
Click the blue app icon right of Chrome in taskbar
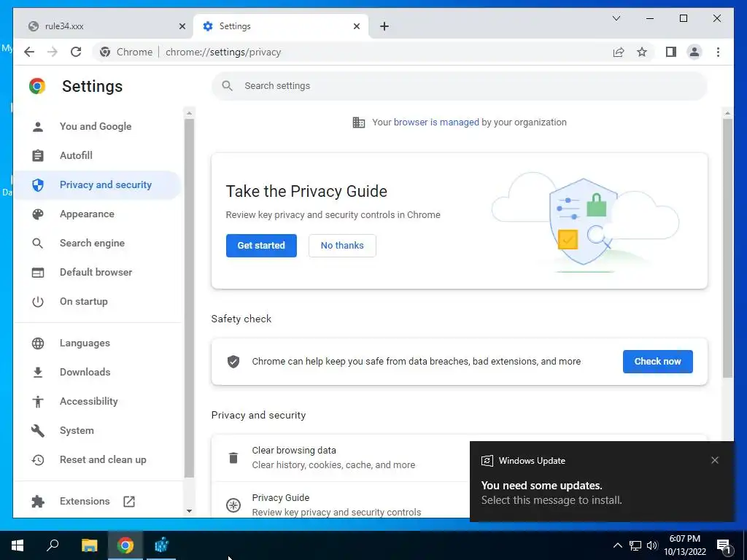161,545
